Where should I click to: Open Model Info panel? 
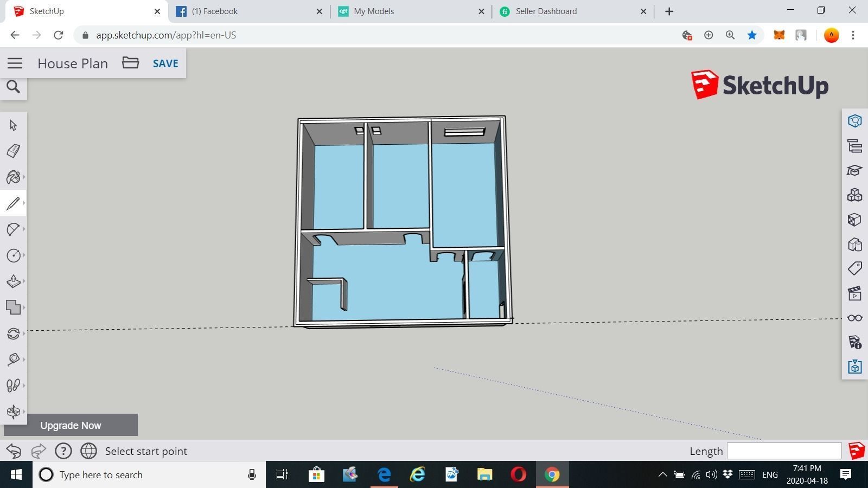855,342
